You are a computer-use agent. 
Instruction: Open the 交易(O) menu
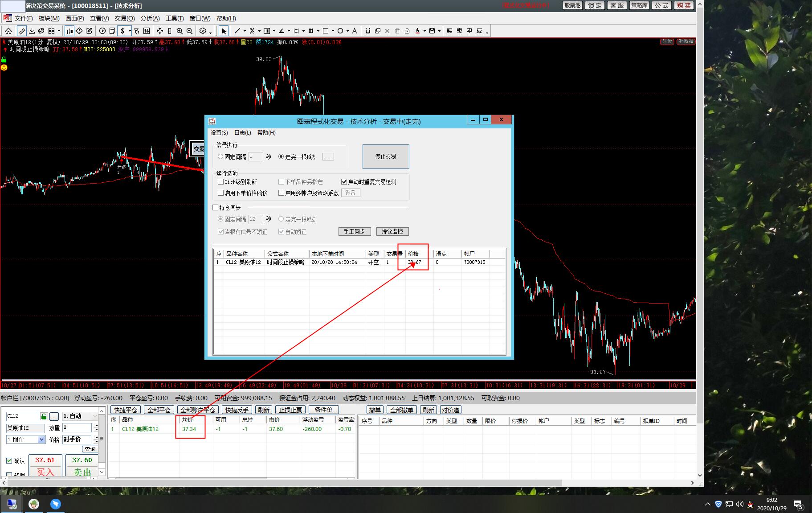(125, 18)
